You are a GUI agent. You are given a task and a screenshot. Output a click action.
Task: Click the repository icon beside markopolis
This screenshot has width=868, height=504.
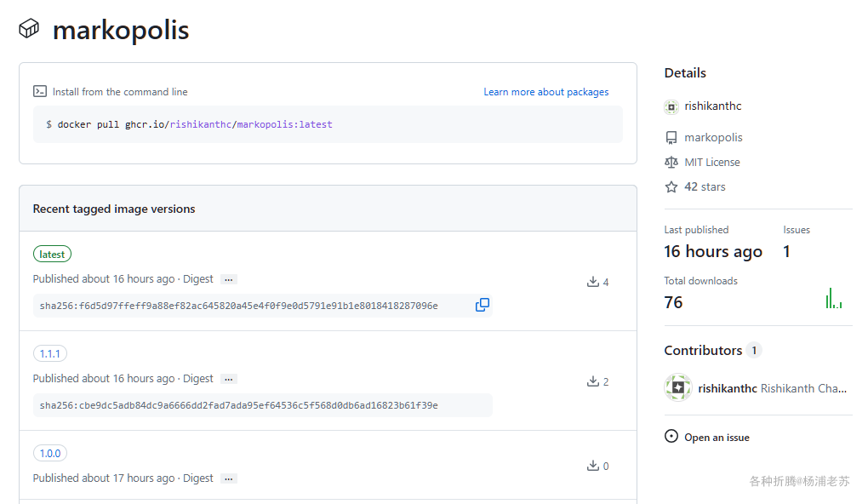(671, 137)
